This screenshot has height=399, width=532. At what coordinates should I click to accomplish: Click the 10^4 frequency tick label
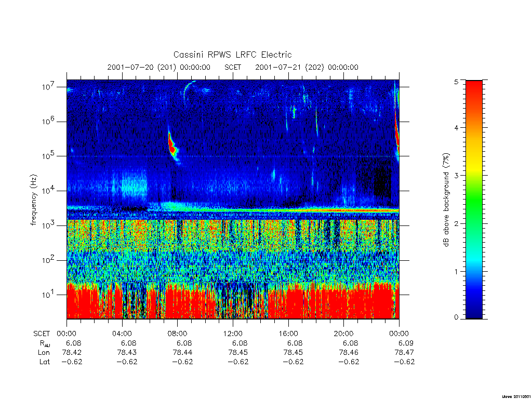coord(48,191)
